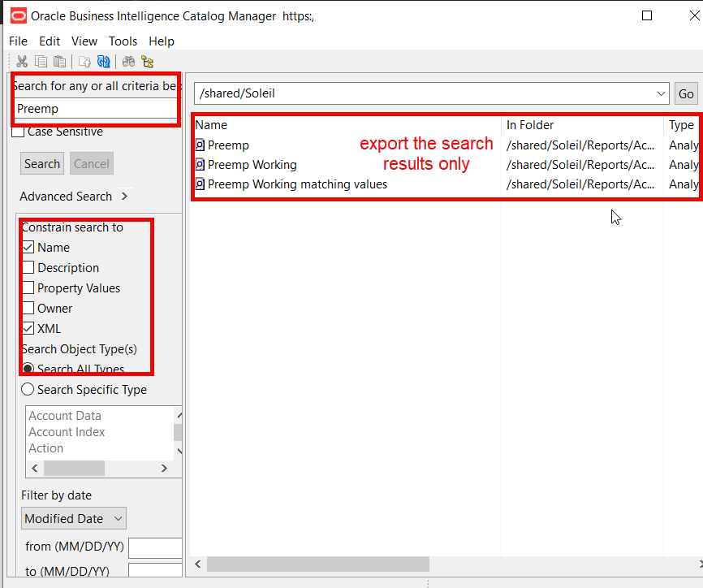The height and width of the screenshot is (588, 703).
Task: Expand the Advanced Search chevron
Action: pos(125,196)
